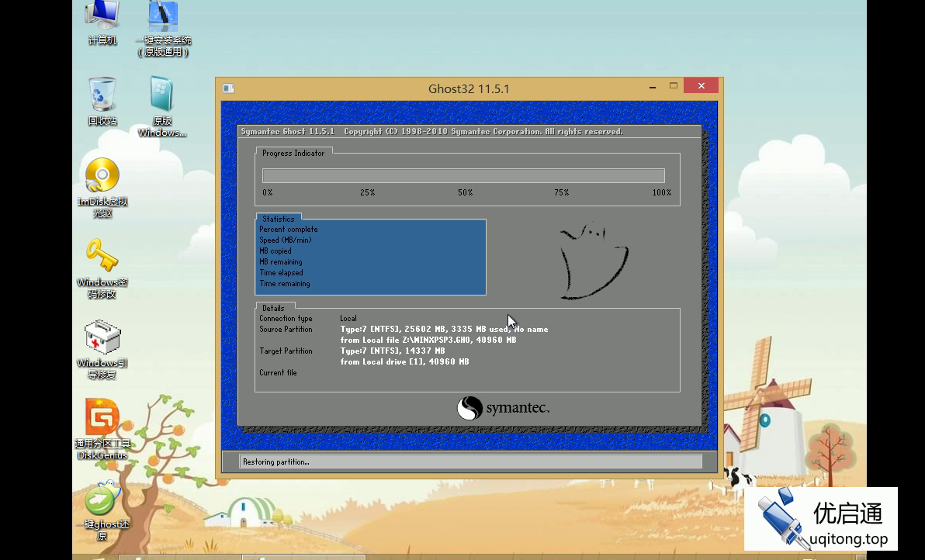This screenshot has height=560, width=925.
Task: Maximize the Ghost32 window
Action: (674, 86)
